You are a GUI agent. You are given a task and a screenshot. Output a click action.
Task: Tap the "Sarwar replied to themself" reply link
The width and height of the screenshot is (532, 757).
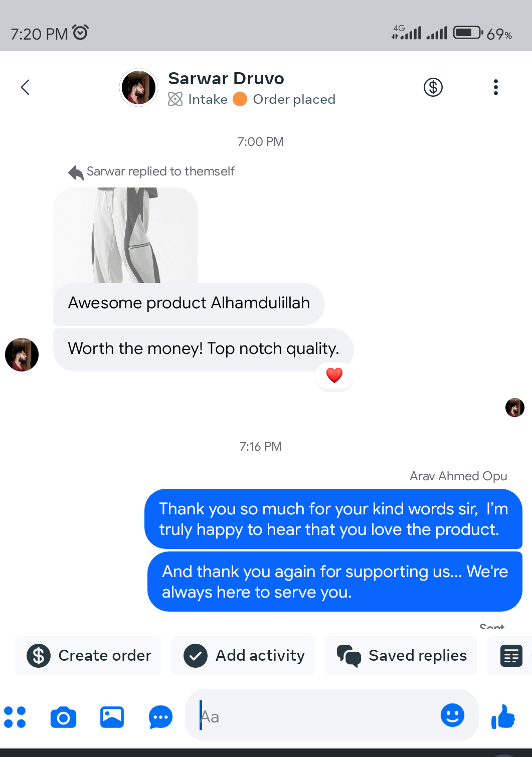(160, 171)
